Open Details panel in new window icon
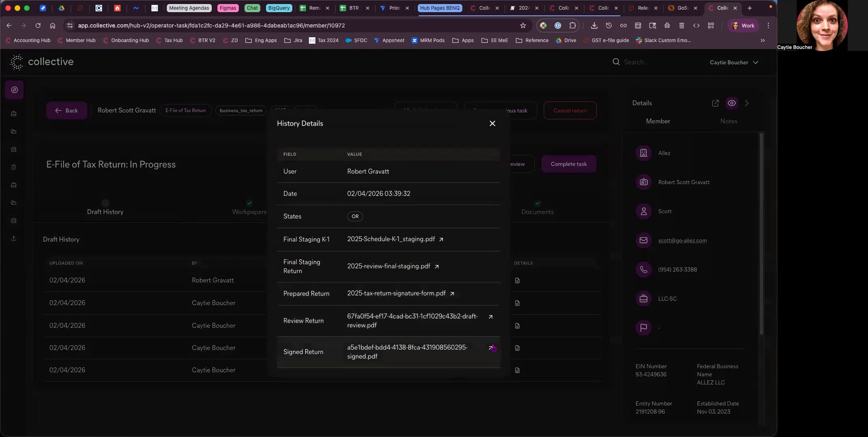The height and width of the screenshot is (437, 868). (x=715, y=103)
